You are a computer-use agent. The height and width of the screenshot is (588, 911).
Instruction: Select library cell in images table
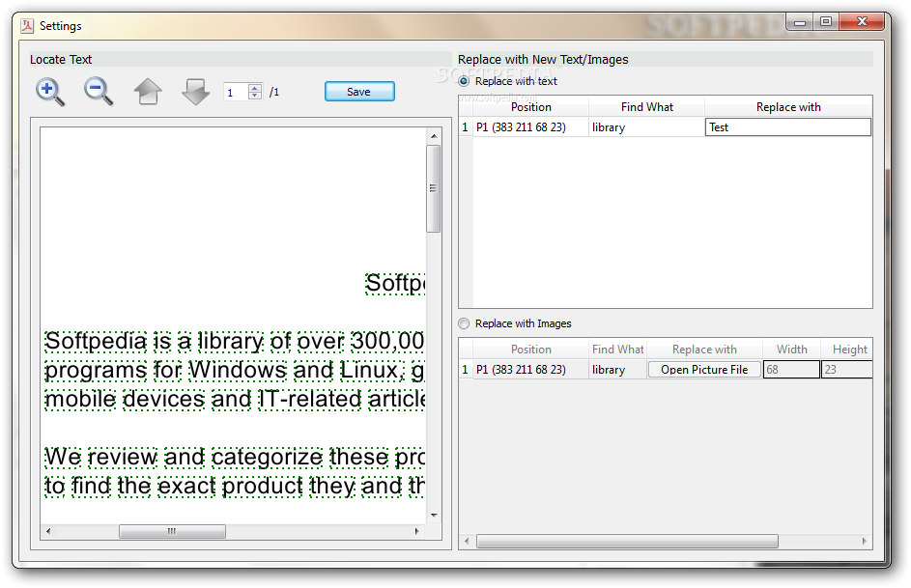(x=617, y=369)
